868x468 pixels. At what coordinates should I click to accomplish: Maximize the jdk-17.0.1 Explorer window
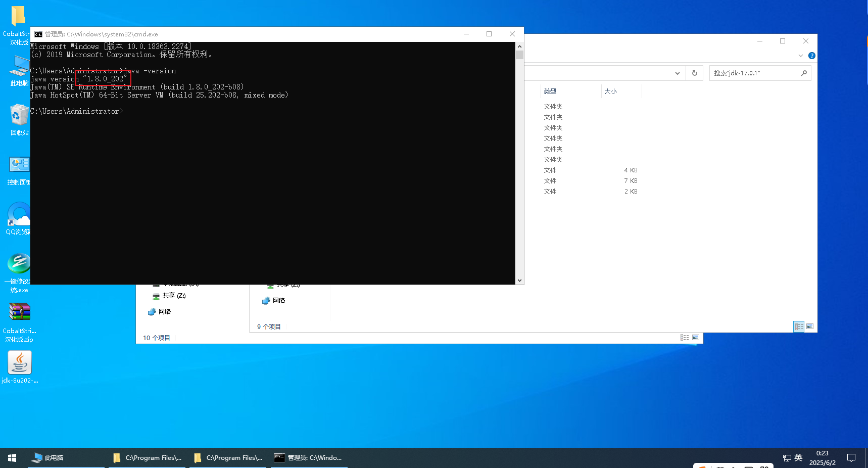click(783, 41)
